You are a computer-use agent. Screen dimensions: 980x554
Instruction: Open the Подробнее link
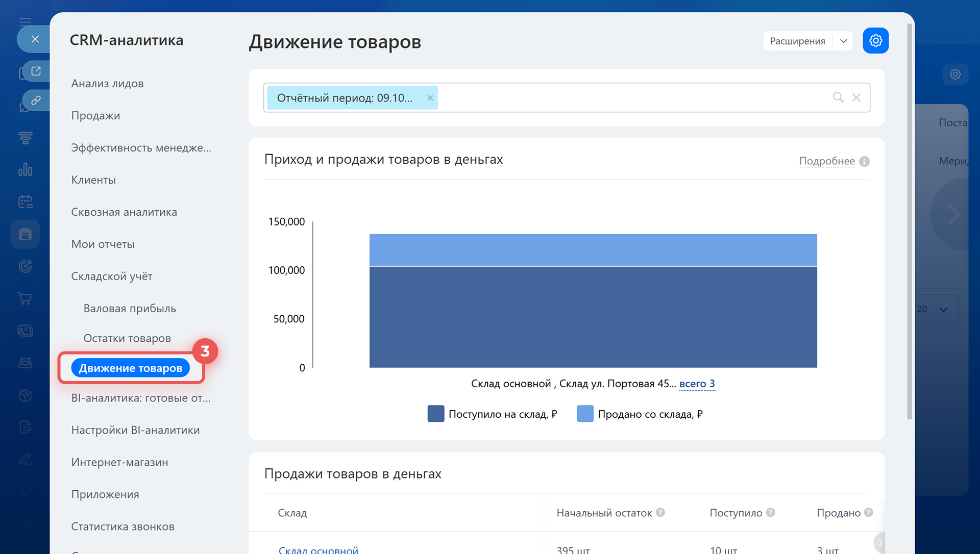[x=826, y=161]
